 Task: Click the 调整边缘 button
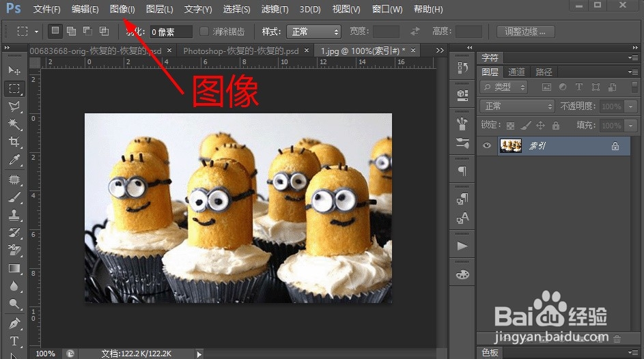[525, 31]
